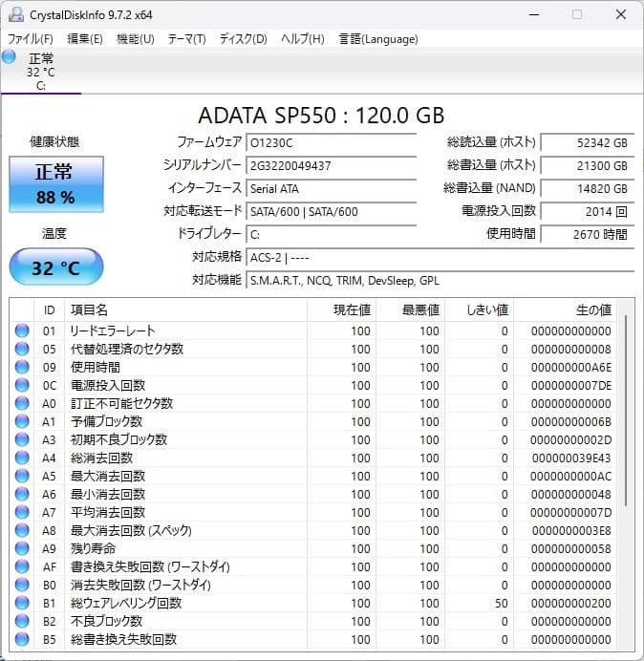Viewport: 644px width, 661px height.
Task: Click status orb for A5 最大消去回数 row
Action: pos(22,476)
